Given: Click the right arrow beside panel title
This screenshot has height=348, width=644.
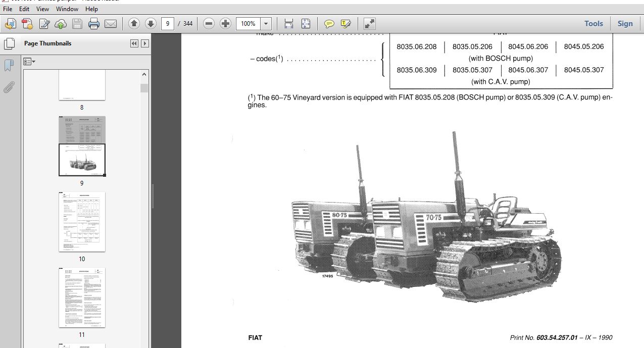Looking at the screenshot, I should [144, 43].
